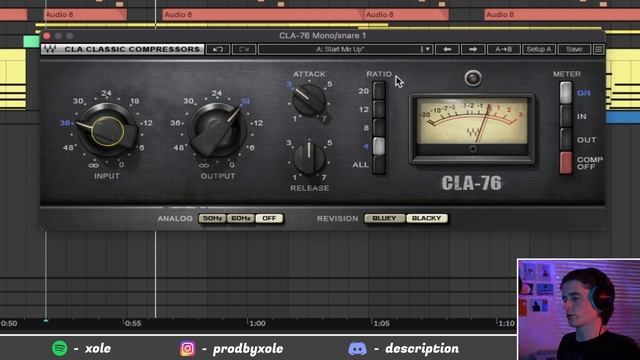
Task: Click the round indicator lamp above the VU meter
Action: click(473, 78)
